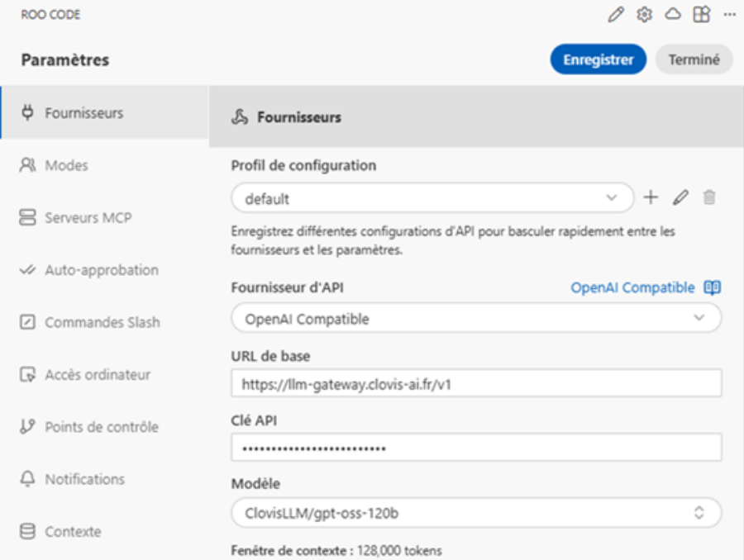Click the Terminé button
The height and width of the screenshot is (560, 744).
click(x=694, y=59)
